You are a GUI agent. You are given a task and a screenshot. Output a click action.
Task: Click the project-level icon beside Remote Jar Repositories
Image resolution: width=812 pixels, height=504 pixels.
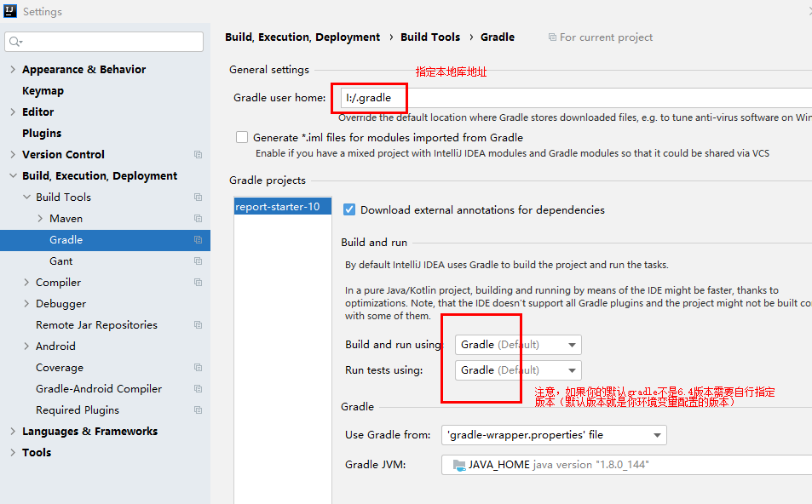pos(198,324)
